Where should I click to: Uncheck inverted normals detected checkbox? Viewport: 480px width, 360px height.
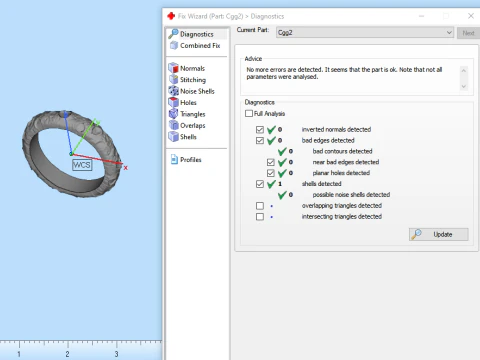click(x=260, y=129)
